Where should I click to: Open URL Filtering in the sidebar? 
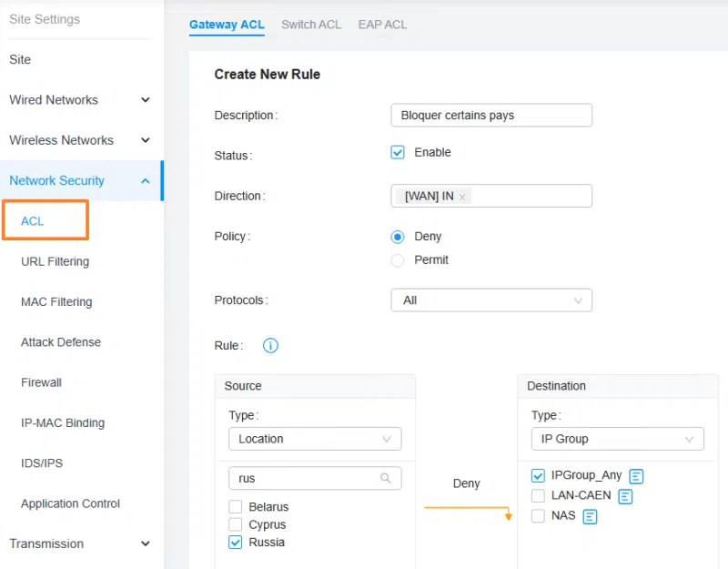55,261
